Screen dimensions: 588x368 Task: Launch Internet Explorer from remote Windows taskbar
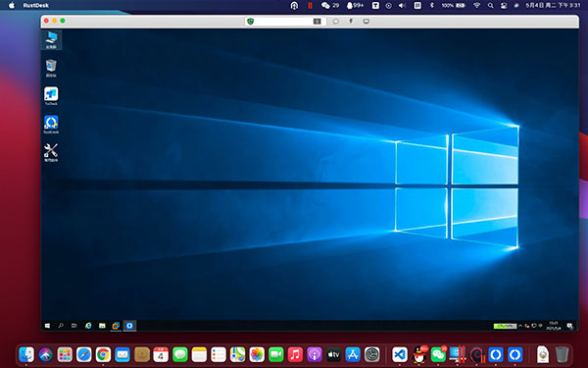pos(88,326)
